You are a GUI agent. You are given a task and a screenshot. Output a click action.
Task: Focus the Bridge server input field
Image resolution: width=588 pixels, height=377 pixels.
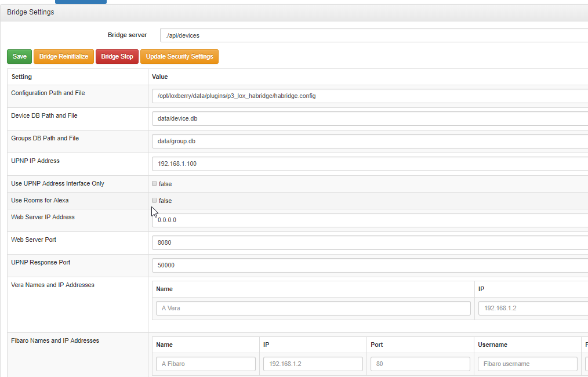(x=371, y=35)
